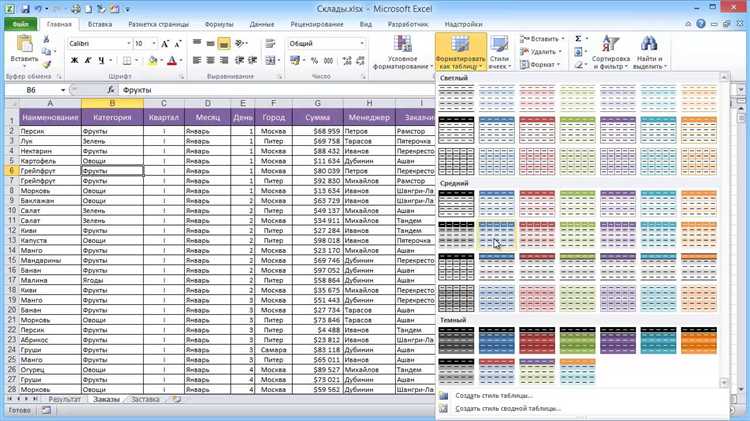This screenshot has width=750, height=421.
Task: Click the select all corner button
Action: click(x=12, y=103)
